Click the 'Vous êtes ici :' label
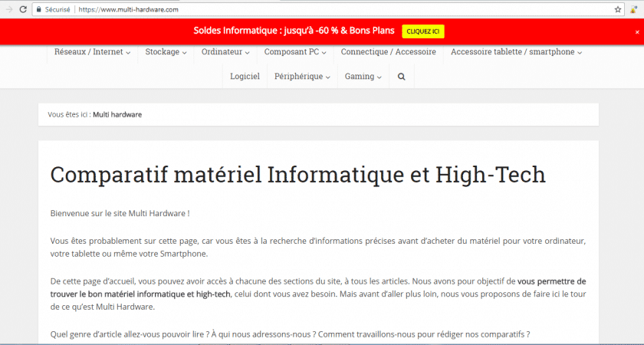Screen dimensions: 644x345 point(69,114)
